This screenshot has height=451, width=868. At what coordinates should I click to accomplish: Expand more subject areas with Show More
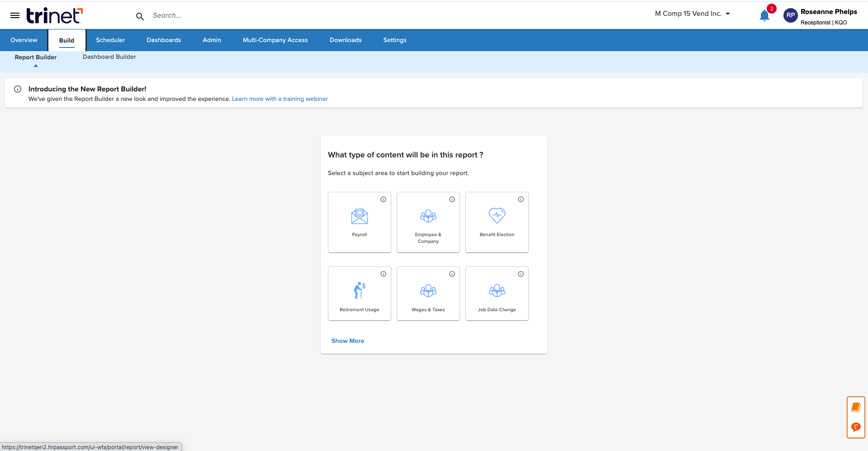[347, 341]
